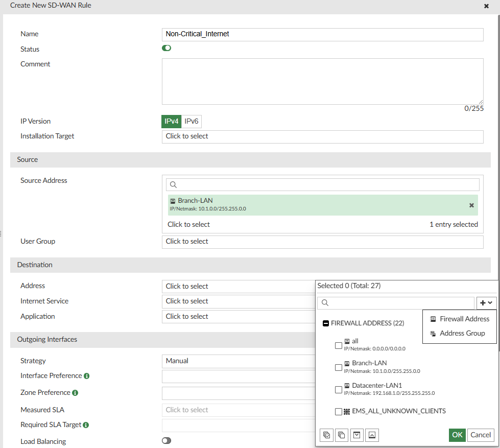Click the collapse-all groups icon in popup
This screenshot has height=448, width=500.
pos(372,435)
